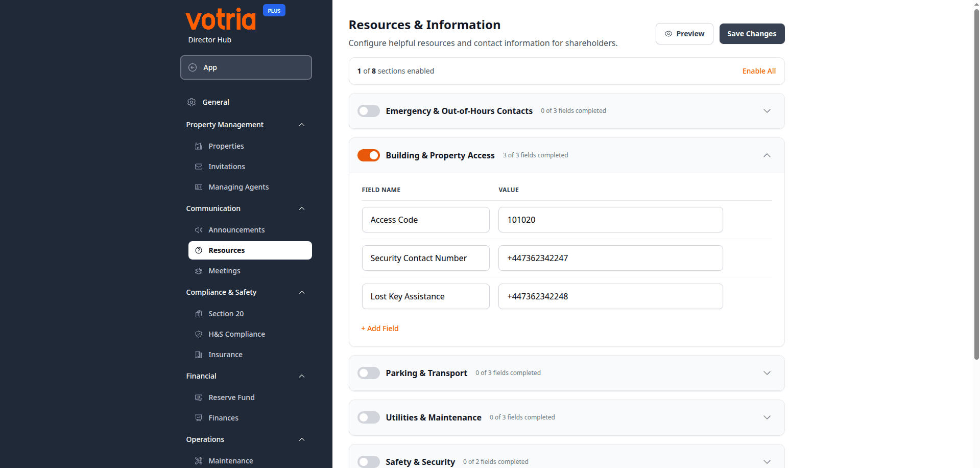Image resolution: width=980 pixels, height=468 pixels.
Task: Select the Announcements speaker icon
Action: point(199,230)
